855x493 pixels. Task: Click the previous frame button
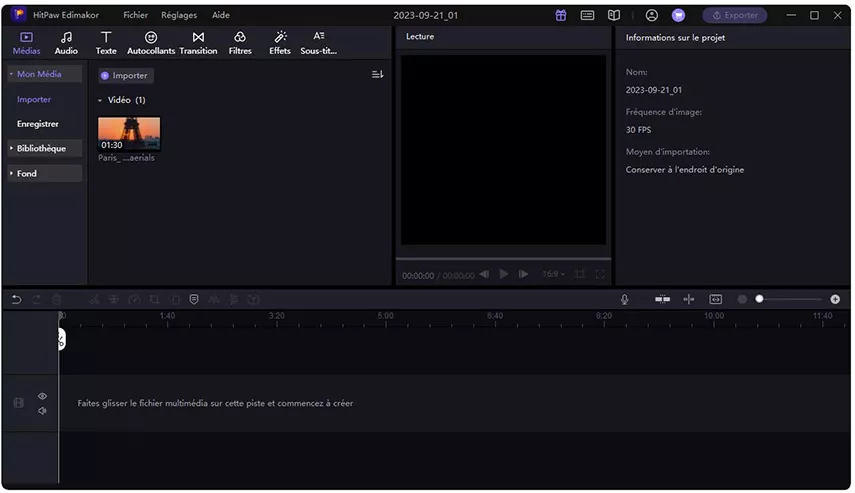[x=484, y=274]
